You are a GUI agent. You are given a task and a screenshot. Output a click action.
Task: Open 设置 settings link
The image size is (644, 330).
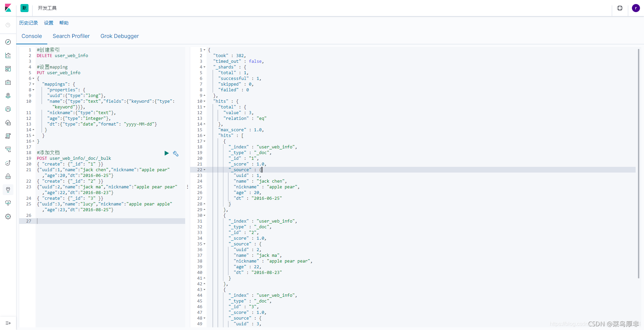pyautogui.click(x=49, y=23)
